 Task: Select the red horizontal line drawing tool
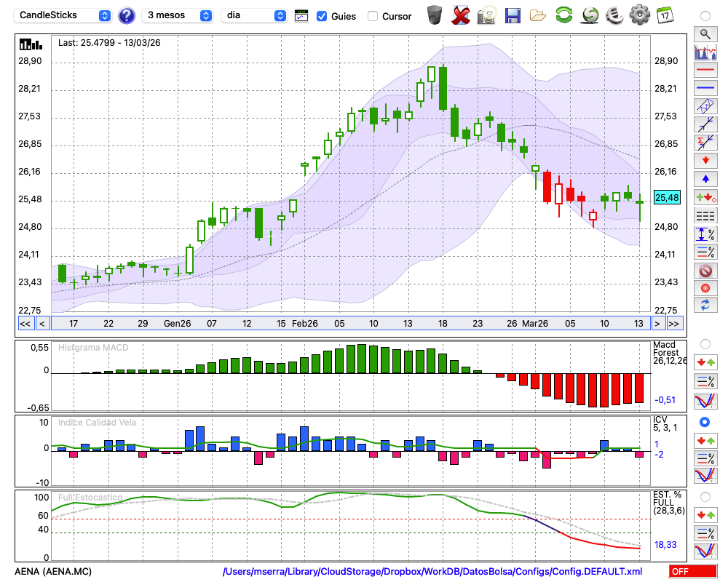705,71
